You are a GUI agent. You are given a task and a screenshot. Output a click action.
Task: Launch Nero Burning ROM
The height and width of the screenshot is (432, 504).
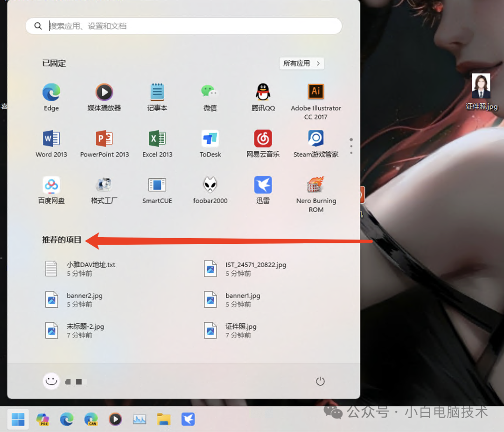(x=316, y=194)
